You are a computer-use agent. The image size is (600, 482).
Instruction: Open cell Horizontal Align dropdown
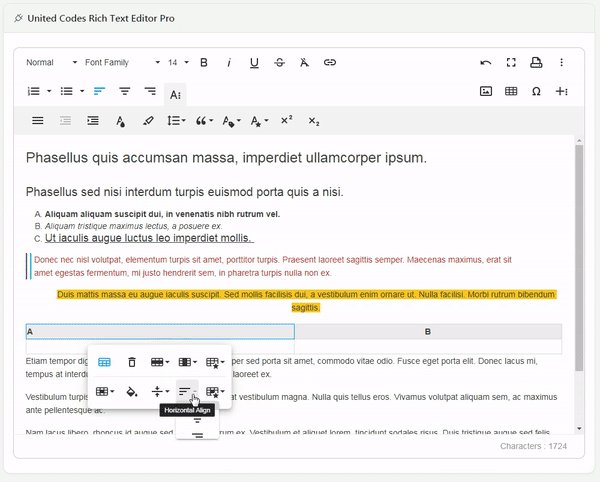(187, 391)
